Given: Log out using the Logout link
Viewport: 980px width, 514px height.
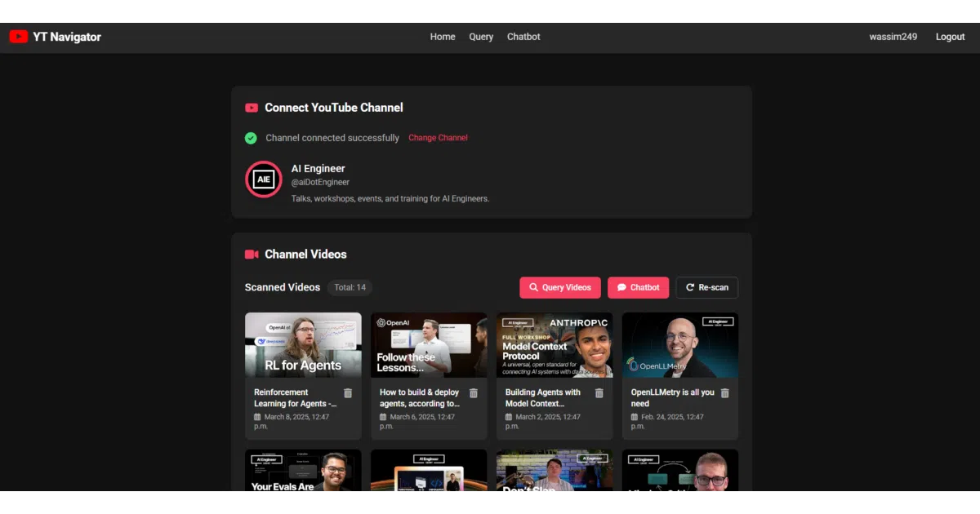Looking at the screenshot, I should pyautogui.click(x=951, y=37).
